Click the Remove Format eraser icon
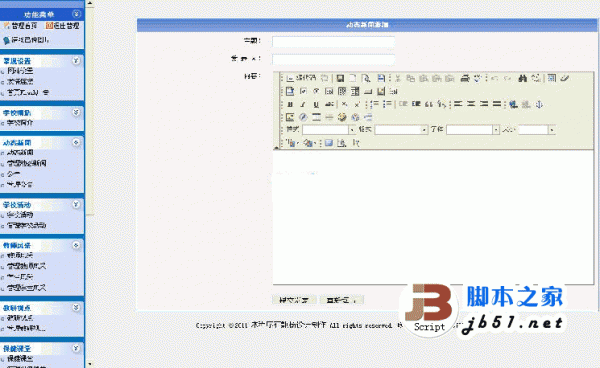The height and width of the screenshot is (368, 600). pyautogui.click(x=565, y=78)
